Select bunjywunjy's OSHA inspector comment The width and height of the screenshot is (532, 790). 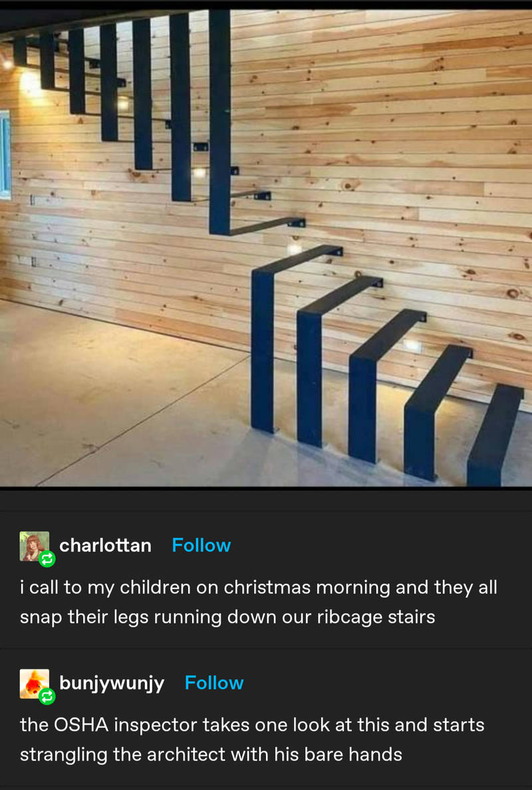click(x=252, y=739)
